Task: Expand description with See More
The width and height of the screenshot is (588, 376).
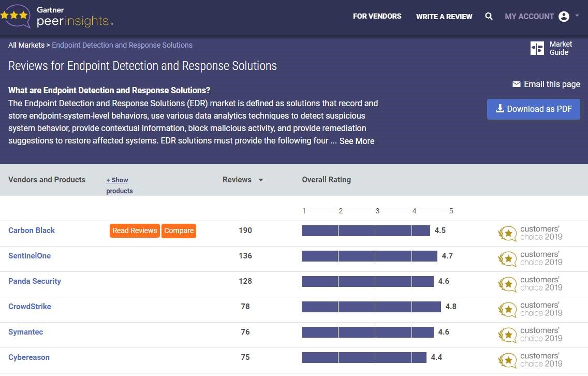Action: (357, 141)
